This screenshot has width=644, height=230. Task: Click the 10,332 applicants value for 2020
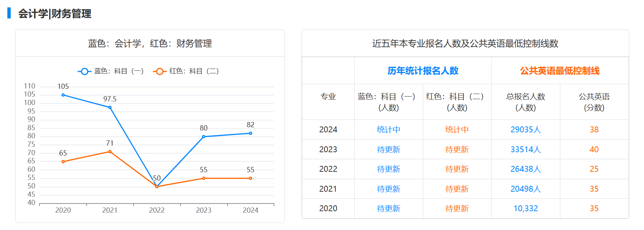pos(525,209)
